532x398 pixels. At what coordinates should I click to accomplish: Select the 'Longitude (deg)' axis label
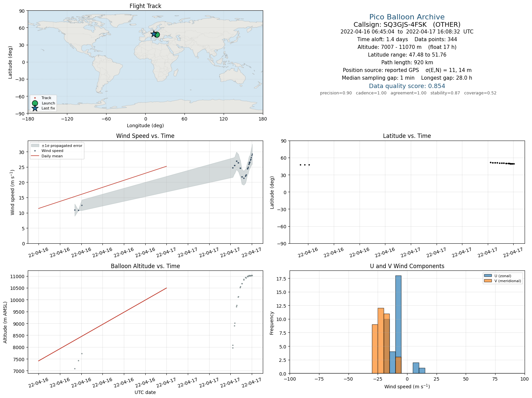(145, 126)
